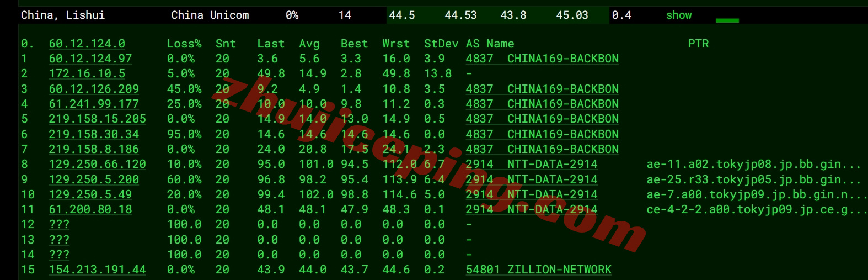Open IP link 129.250.66.120

(98, 164)
